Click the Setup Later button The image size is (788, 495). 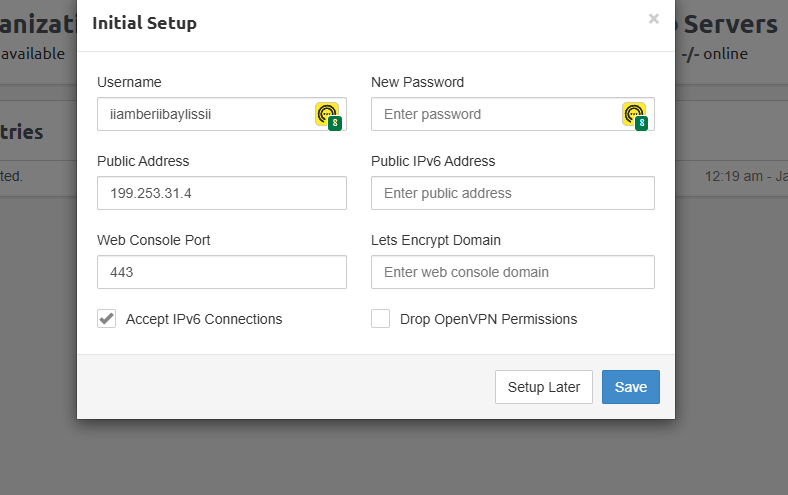pyautogui.click(x=544, y=387)
